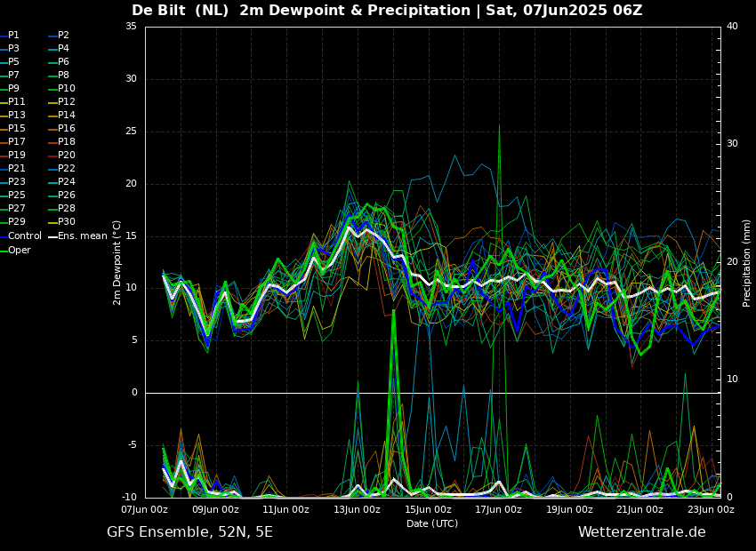The height and width of the screenshot is (551, 756).
Task: Select the Control run legend label
Action: click(x=25, y=236)
